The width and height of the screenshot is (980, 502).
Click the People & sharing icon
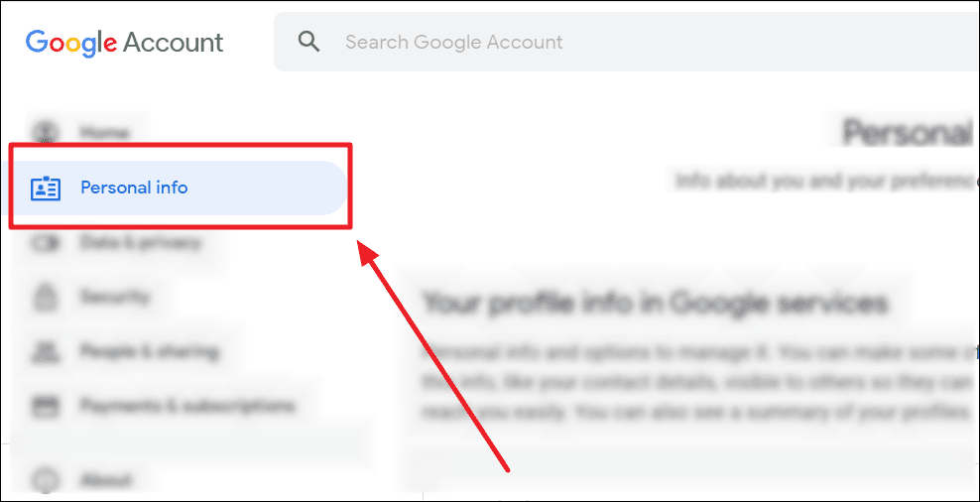tap(46, 352)
